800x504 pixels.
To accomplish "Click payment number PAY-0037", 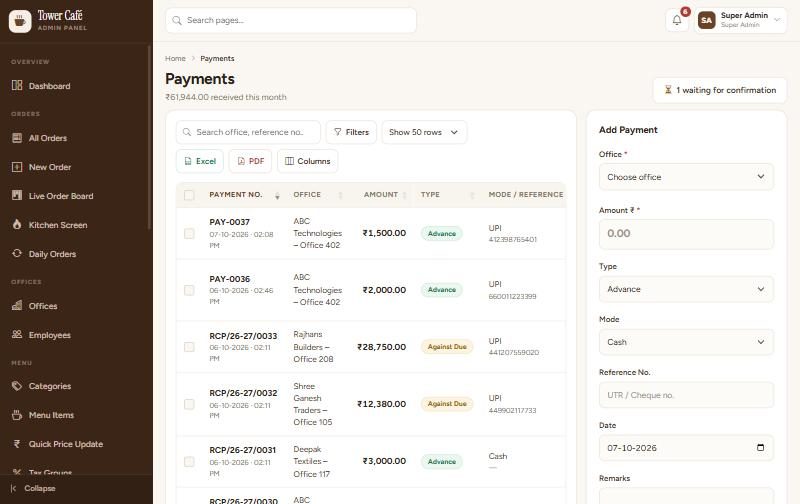I will point(230,222).
